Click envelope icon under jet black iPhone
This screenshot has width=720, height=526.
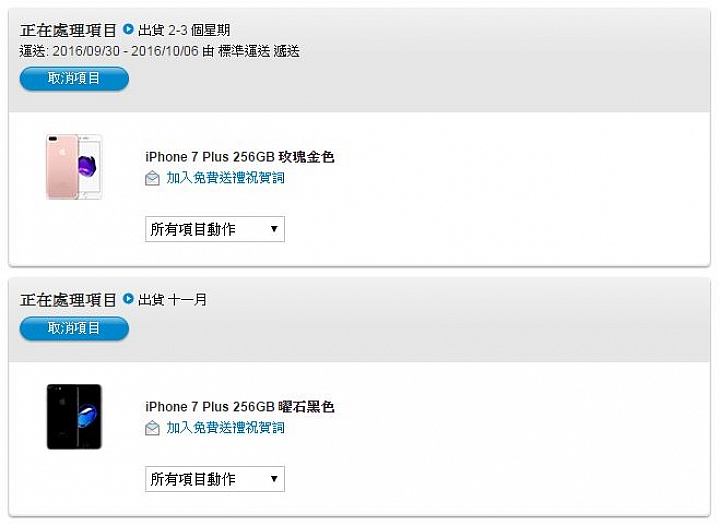(x=152, y=428)
